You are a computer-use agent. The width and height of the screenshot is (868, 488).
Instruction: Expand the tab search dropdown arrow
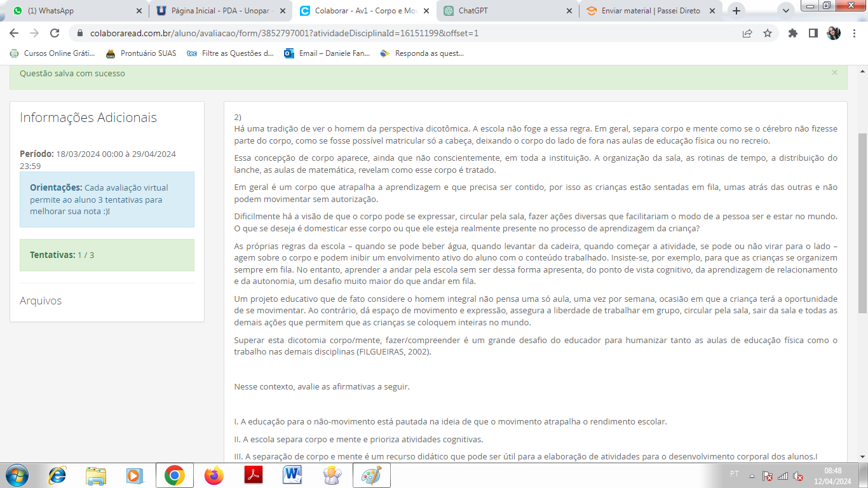[786, 11]
